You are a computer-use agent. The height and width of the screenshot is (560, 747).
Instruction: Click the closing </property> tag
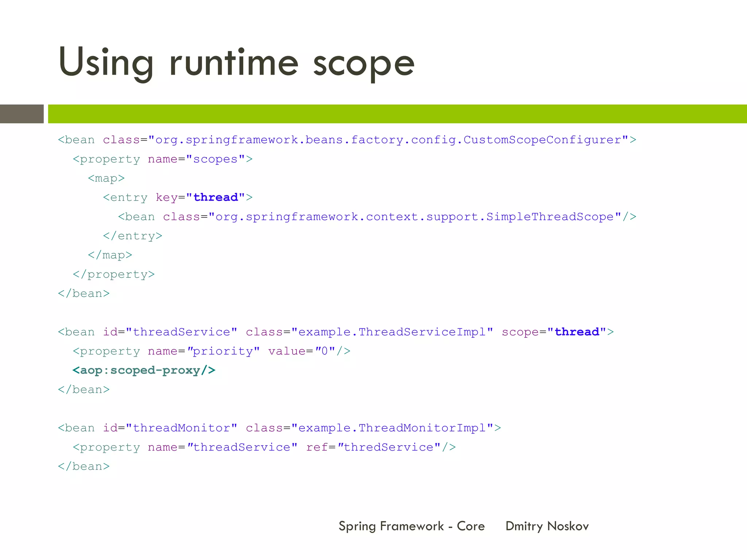pyautogui.click(x=114, y=274)
